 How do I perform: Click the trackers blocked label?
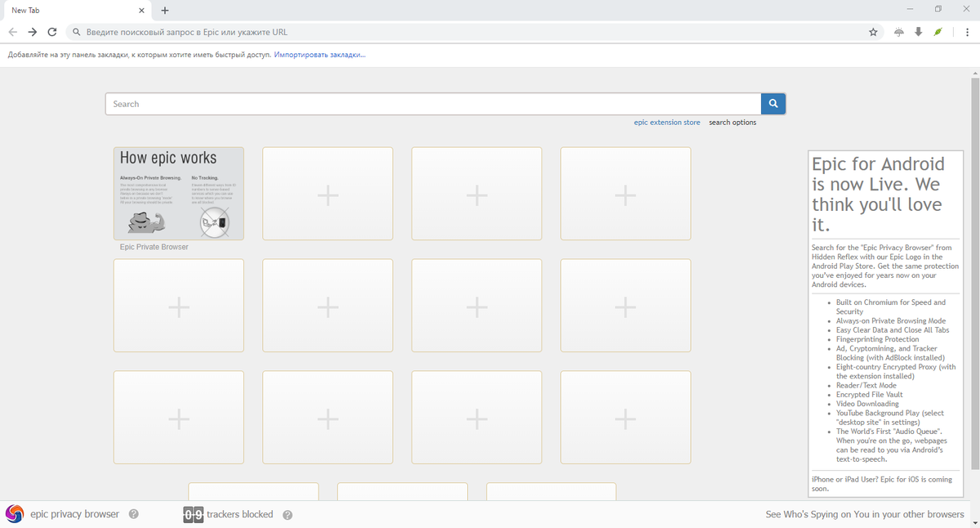(x=240, y=515)
